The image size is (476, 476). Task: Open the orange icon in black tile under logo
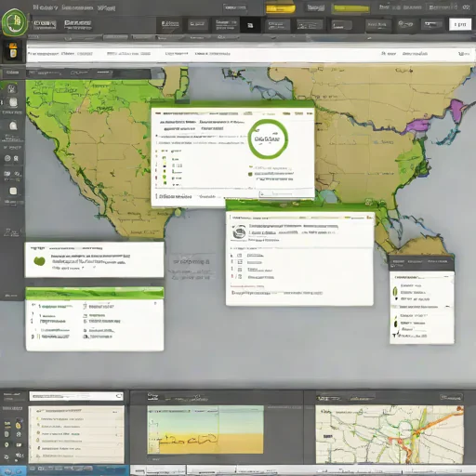click(13, 50)
